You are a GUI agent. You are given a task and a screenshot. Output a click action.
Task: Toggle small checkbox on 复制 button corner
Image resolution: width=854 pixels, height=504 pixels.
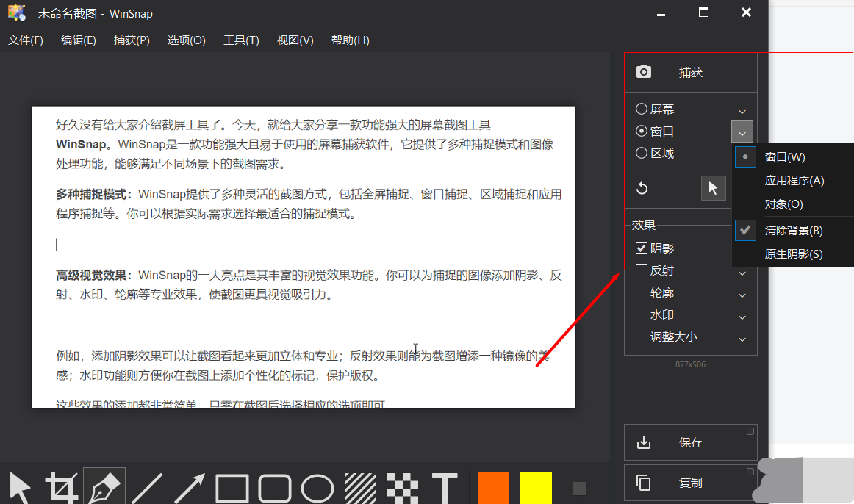tap(750, 472)
